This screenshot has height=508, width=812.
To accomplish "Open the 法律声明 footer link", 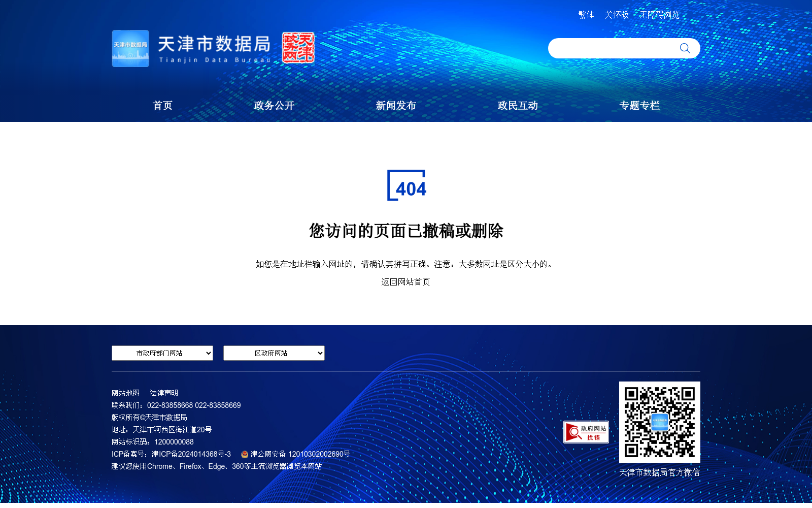I will click(x=164, y=393).
